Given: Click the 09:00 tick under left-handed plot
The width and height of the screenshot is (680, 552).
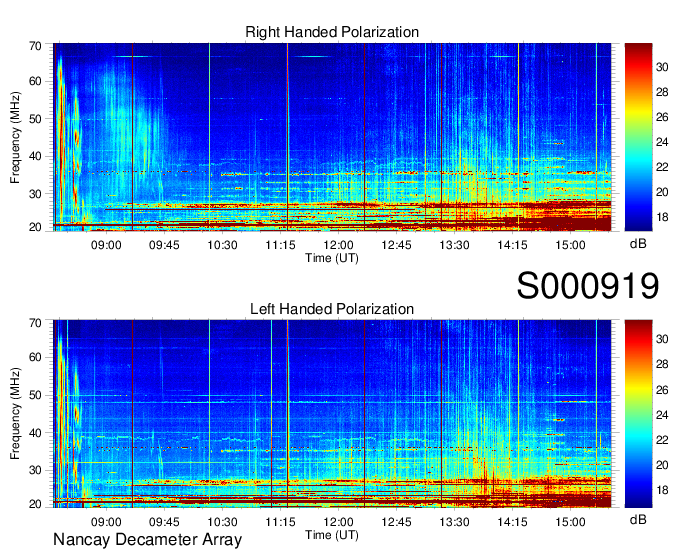Looking at the screenshot, I should (x=106, y=522).
